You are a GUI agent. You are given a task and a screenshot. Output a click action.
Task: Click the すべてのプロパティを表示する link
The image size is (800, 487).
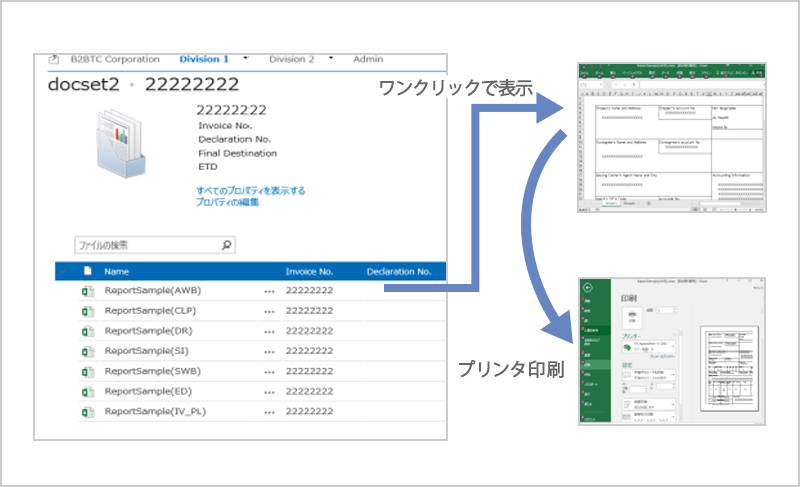point(251,190)
